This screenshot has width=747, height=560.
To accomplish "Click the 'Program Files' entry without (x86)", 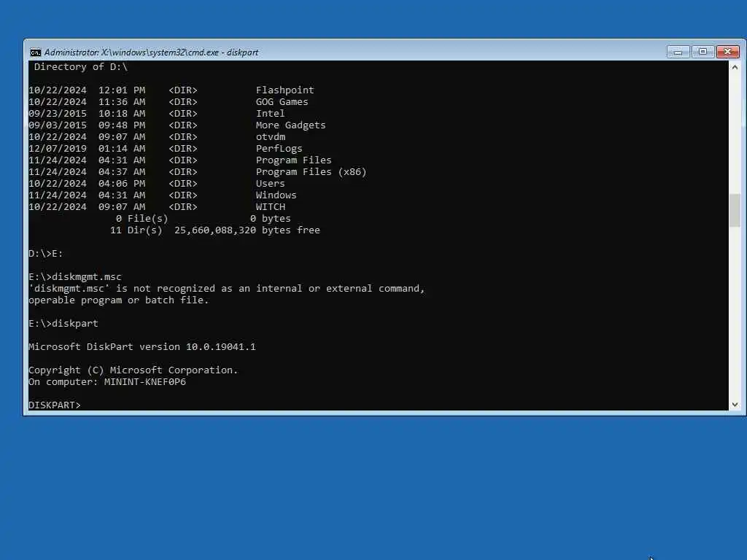I will [x=293, y=160].
